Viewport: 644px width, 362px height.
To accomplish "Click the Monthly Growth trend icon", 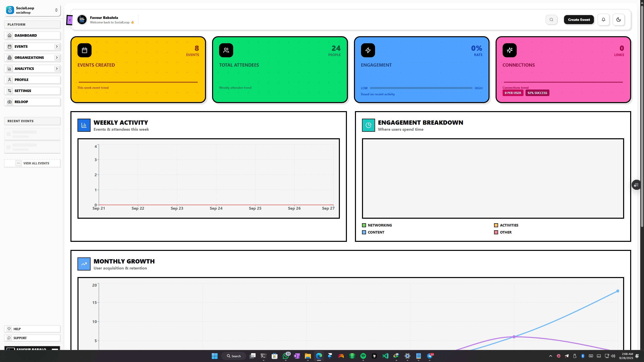I will 84,264.
